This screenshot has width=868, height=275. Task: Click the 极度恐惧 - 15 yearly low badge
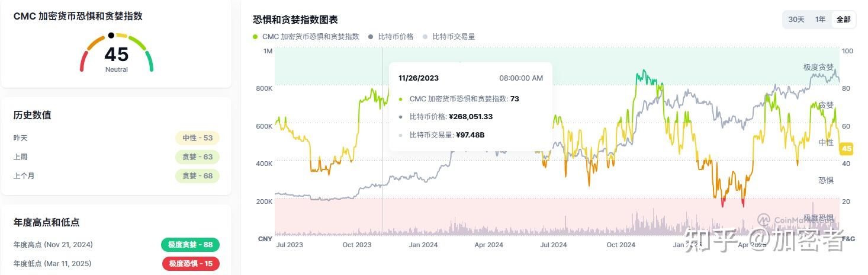(191, 264)
